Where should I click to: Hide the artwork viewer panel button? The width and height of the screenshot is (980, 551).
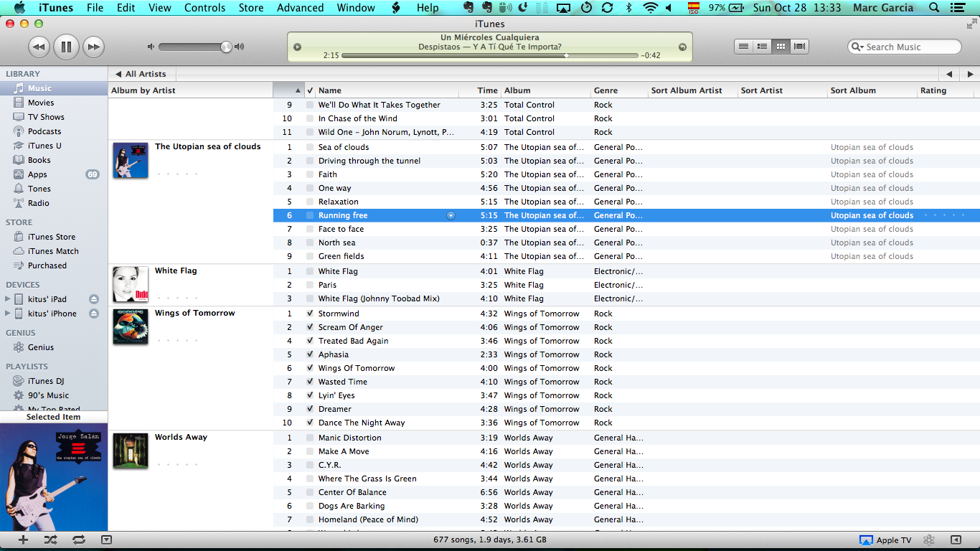pyautogui.click(x=106, y=540)
